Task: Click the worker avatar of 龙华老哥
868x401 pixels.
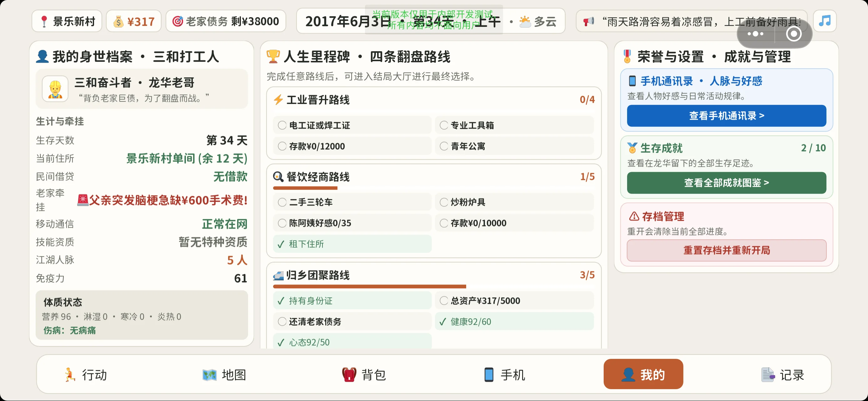Action: (x=55, y=89)
